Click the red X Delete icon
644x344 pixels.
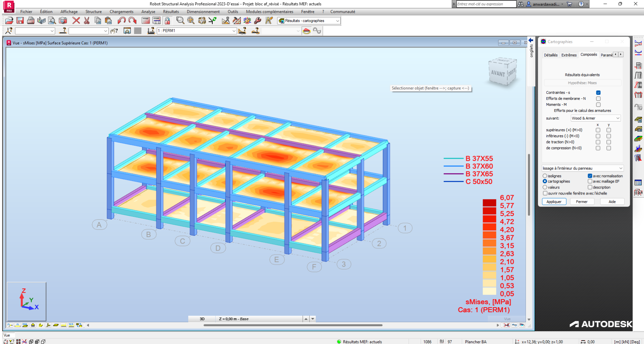coord(76,21)
